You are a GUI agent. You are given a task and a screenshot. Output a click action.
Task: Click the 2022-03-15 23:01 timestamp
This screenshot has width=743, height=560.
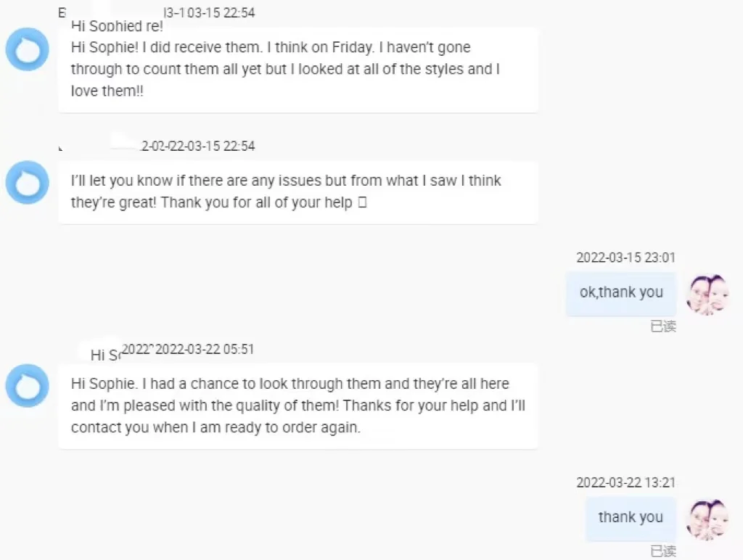[x=625, y=258]
